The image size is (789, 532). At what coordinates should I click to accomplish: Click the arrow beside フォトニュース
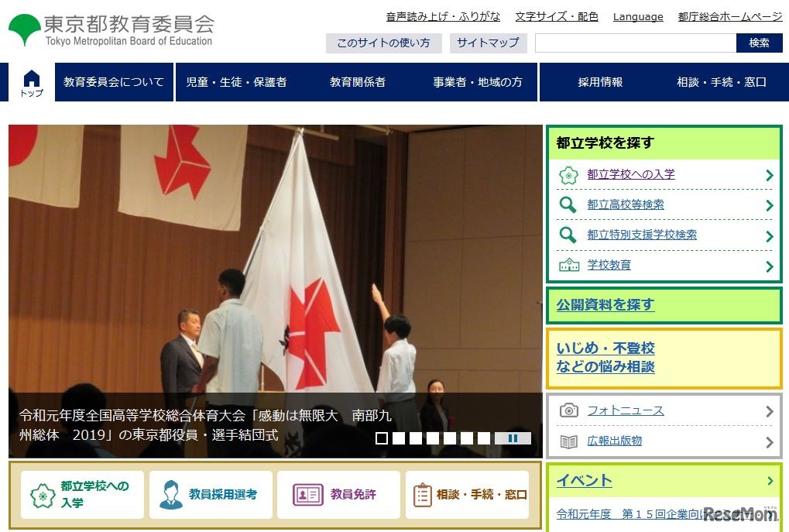pos(768,410)
